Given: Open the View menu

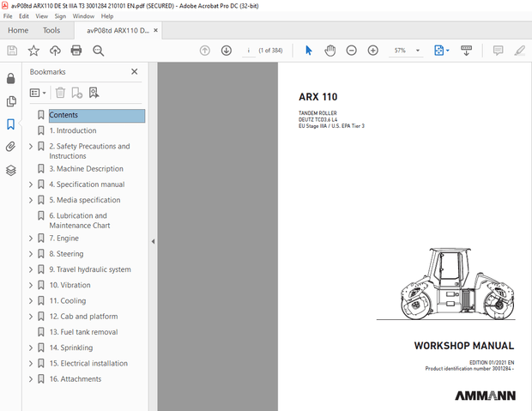Looking at the screenshot, I should [x=42, y=16].
